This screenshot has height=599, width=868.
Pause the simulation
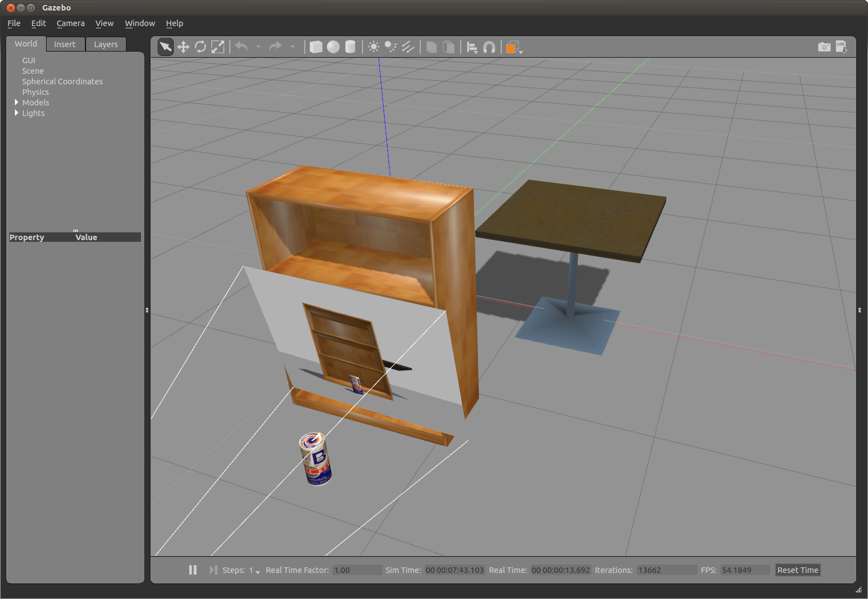click(193, 570)
